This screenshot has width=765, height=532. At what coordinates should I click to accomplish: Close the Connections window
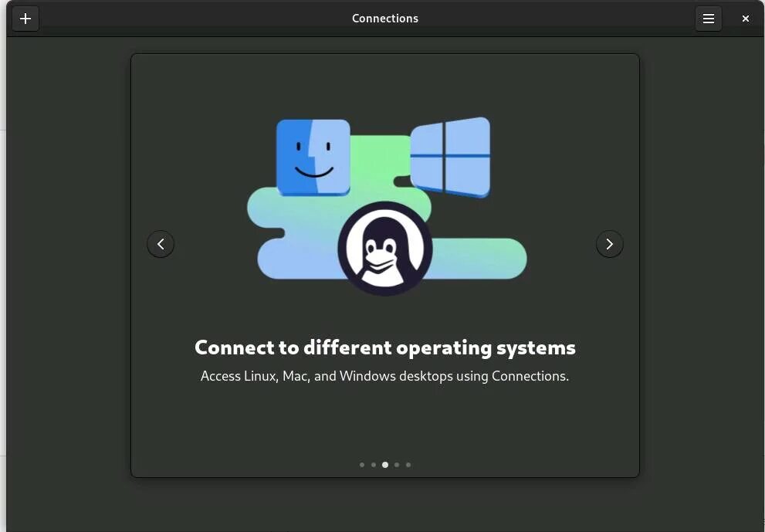746,19
